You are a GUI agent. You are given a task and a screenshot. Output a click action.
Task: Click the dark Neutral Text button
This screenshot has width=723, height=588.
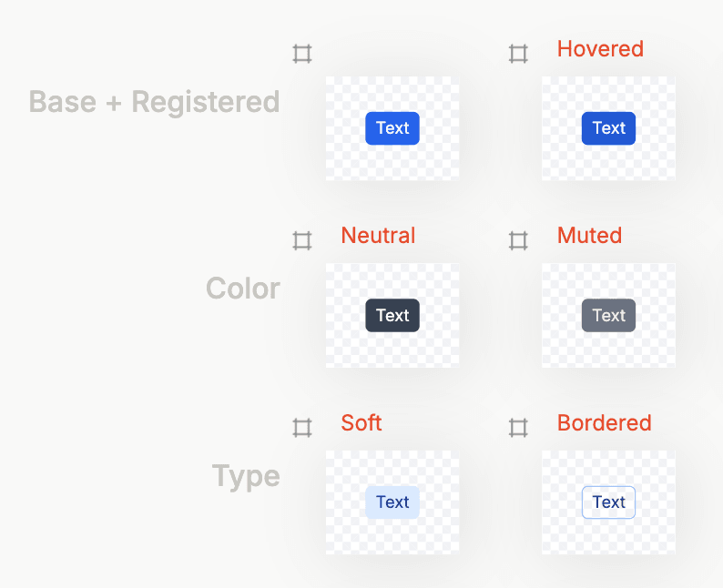point(392,316)
